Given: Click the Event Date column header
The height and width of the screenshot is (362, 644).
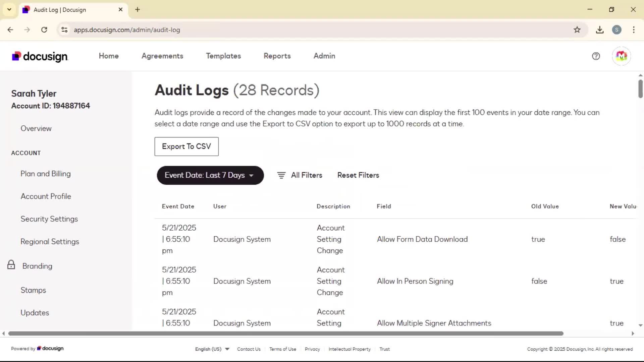Looking at the screenshot, I should coord(178,206).
